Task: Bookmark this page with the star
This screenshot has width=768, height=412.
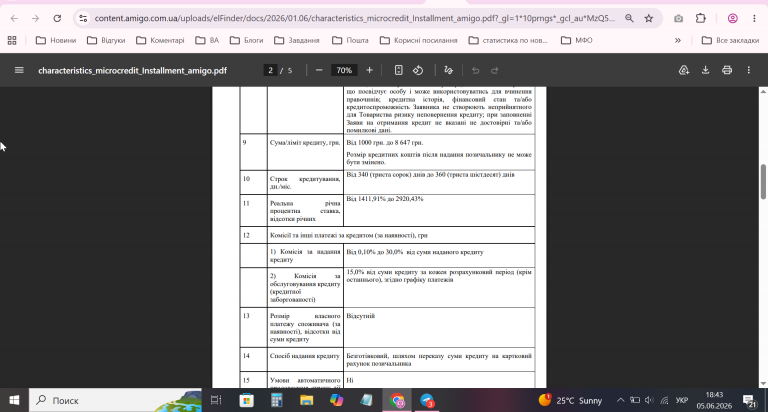Action: pos(649,19)
